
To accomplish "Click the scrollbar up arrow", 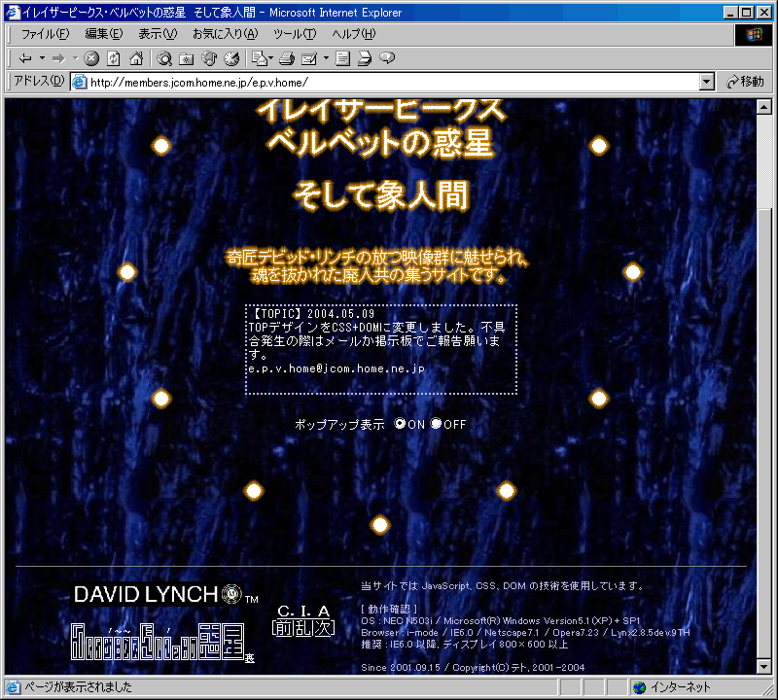I will 764,107.
